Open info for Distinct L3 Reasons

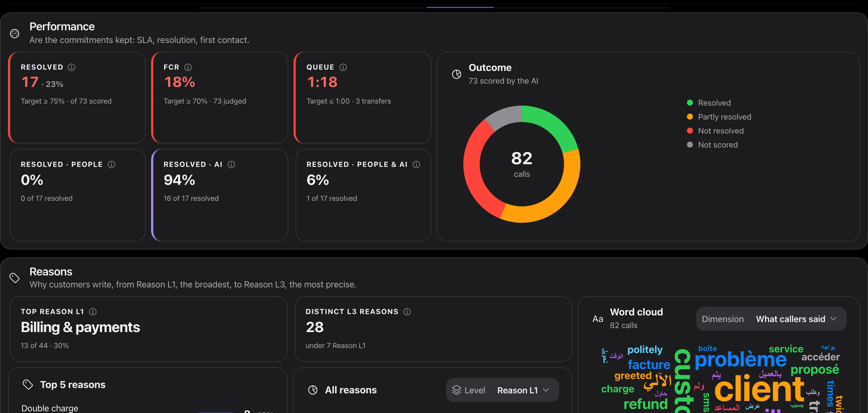pyautogui.click(x=407, y=311)
